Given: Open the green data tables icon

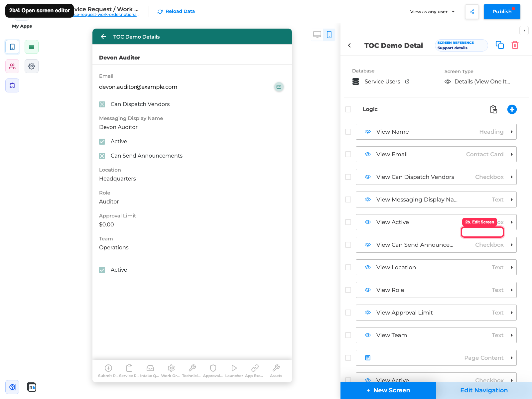Looking at the screenshot, I should click(32, 47).
